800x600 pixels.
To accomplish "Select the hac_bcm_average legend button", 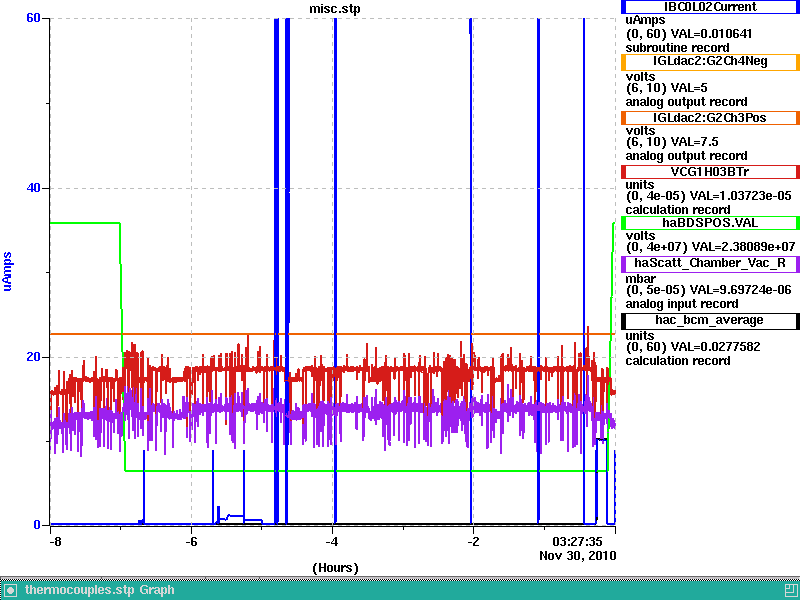I will [x=710, y=321].
